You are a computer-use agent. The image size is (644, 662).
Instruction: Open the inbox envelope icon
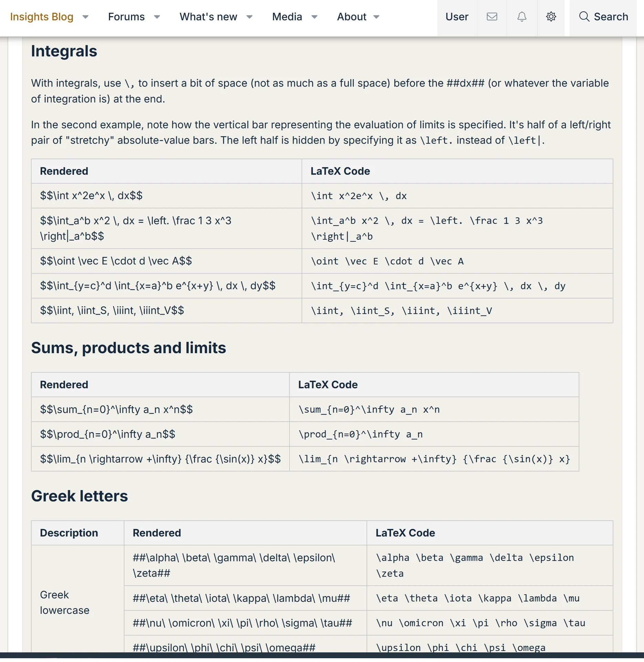click(492, 17)
